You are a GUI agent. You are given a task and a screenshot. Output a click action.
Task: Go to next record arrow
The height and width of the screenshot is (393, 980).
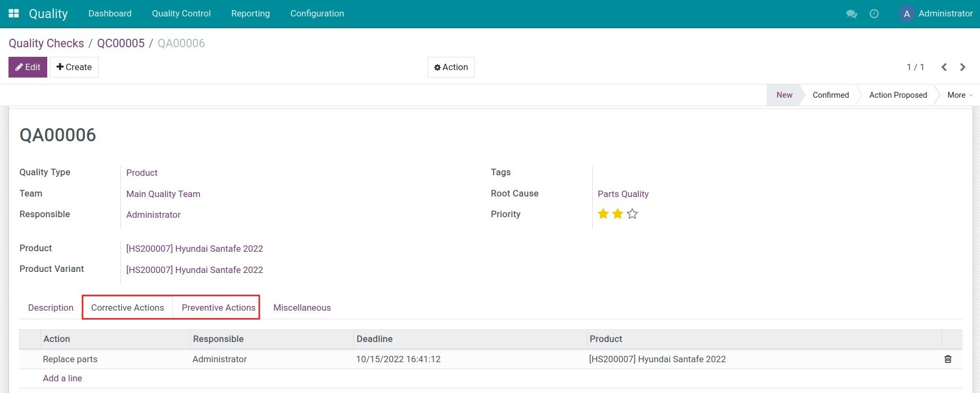(962, 67)
